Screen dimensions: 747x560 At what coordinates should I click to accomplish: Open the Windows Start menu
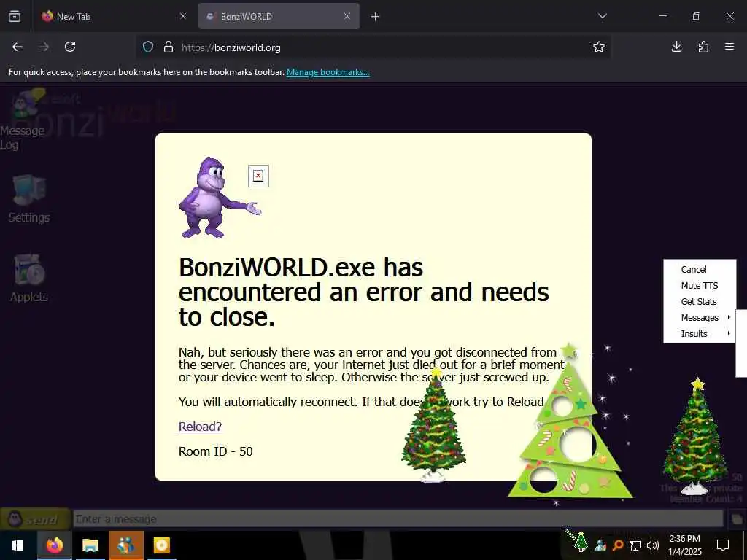tap(18, 545)
